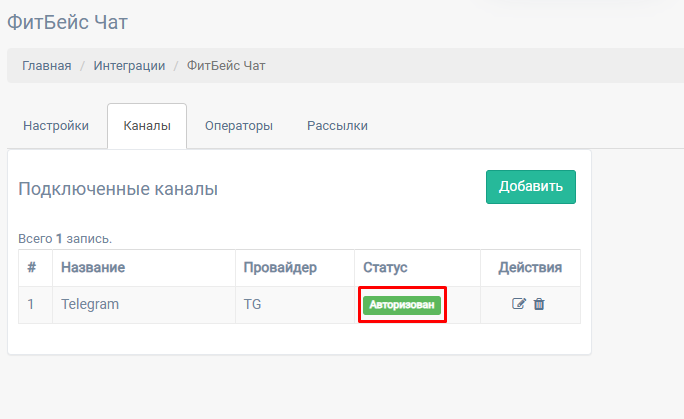Viewport: 684px width, 419px height.
Task: Open the Интеграции breadcrumb link
Action: 129,66
